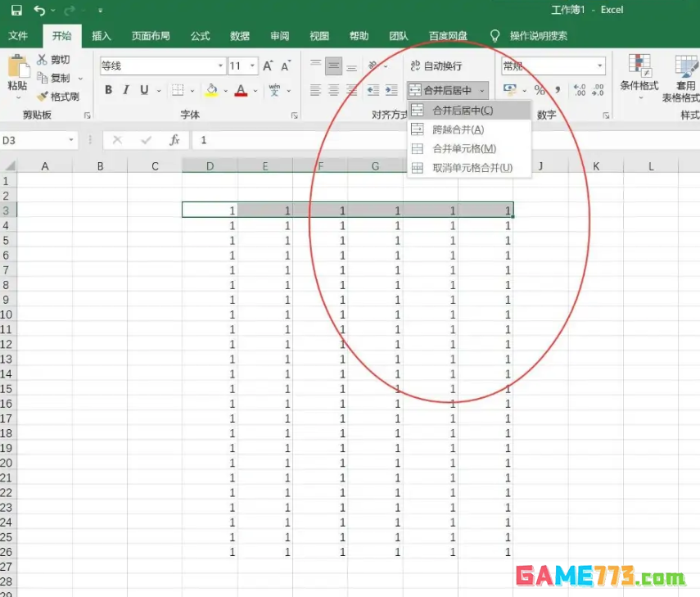Select the Format Painter (格式刷) tool

[58, 97]
